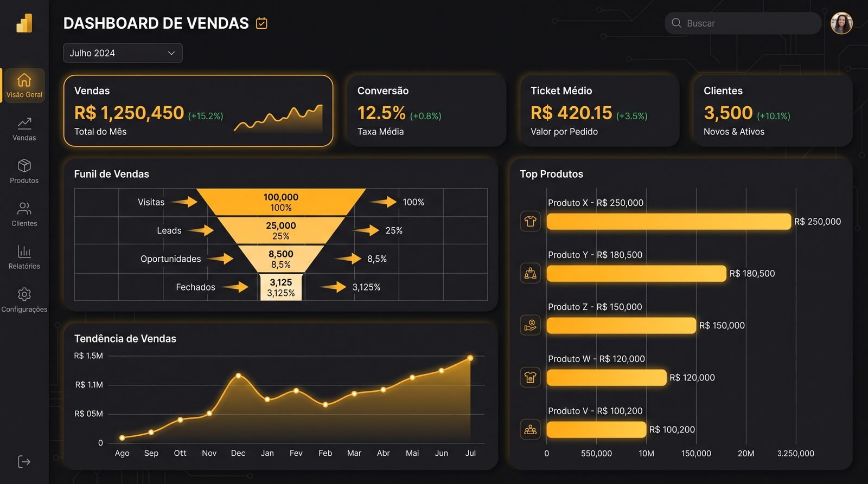Go to the Produtos sidebar section

point(24,171)
